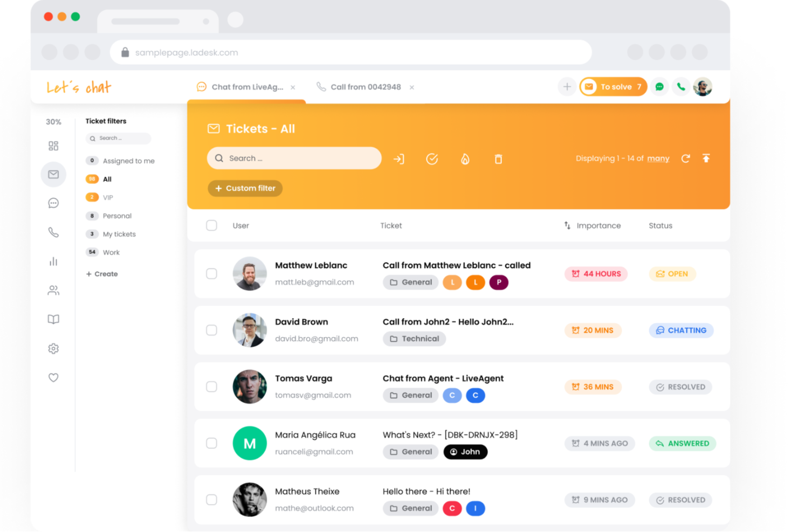Open the green chat bubble in top bar

pos(659,86)
